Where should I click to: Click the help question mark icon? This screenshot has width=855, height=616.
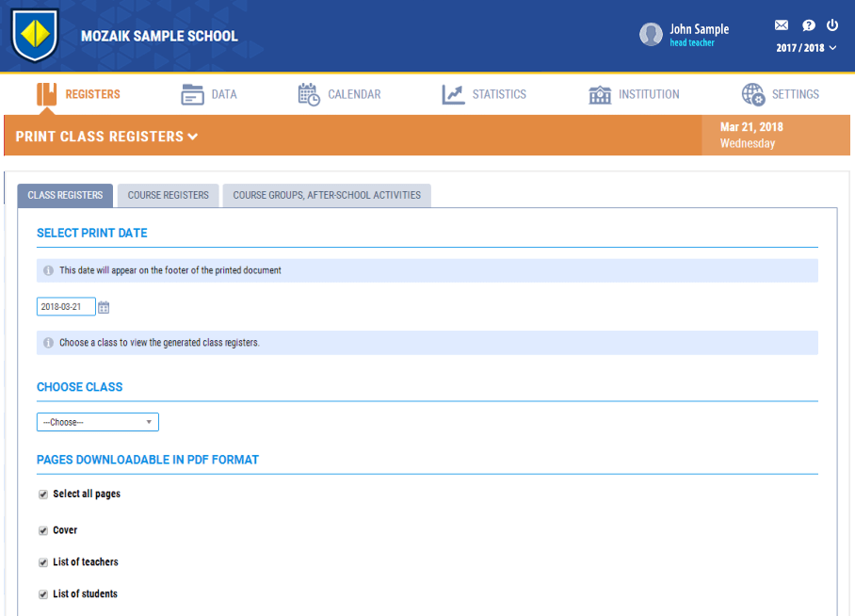click(808, 25)
